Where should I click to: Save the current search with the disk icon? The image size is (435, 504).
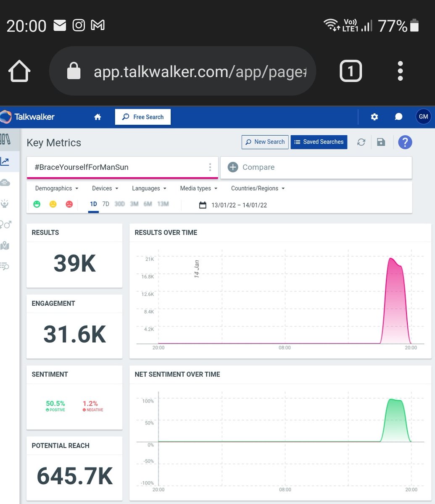click(x=381, y=142)
